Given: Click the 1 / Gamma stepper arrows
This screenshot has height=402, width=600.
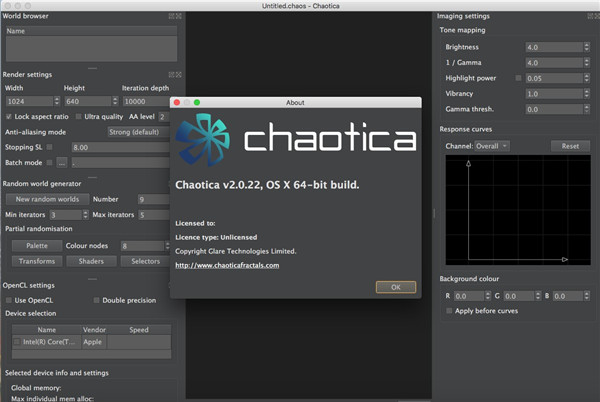Looking at the screenshot, I should point(587,62).
